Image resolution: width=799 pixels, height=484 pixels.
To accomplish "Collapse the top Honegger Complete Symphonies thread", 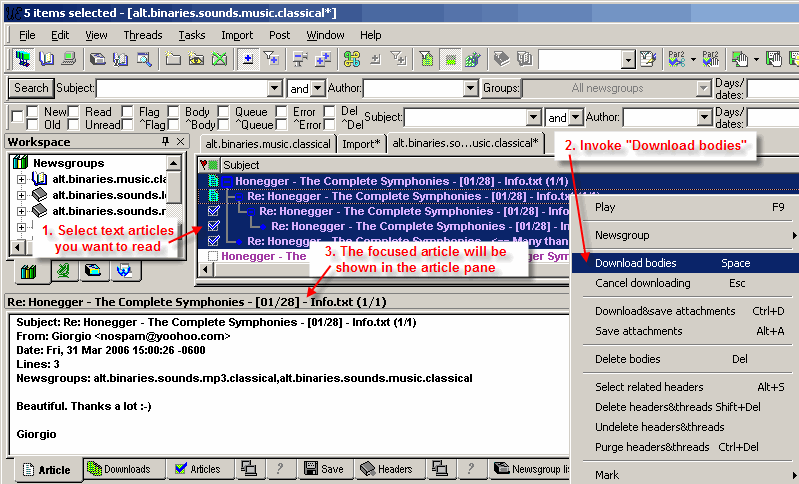I will click(227, 181).
